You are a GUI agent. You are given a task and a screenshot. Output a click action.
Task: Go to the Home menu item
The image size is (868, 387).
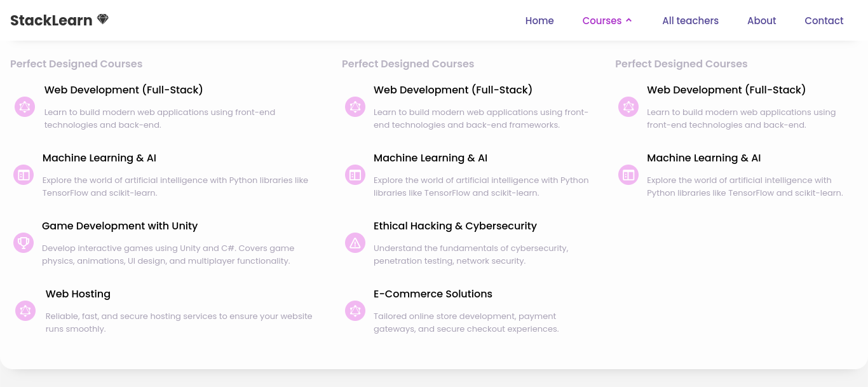539,21
